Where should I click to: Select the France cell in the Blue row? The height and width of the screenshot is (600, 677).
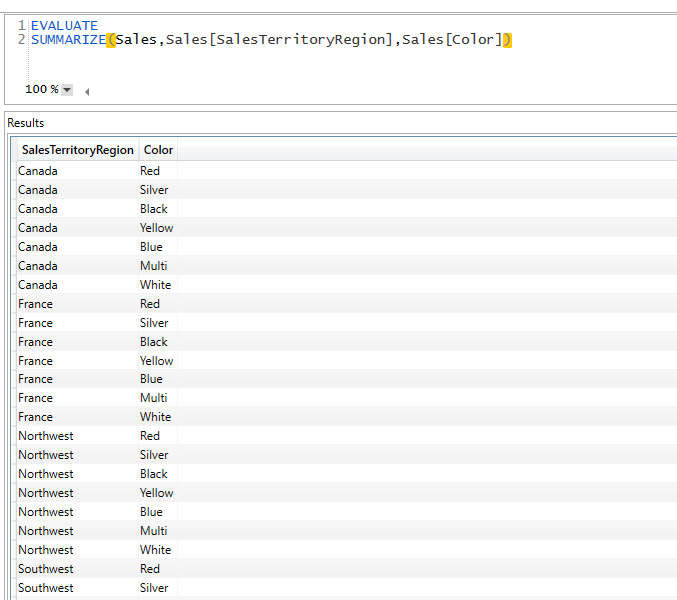coord(78,379)
